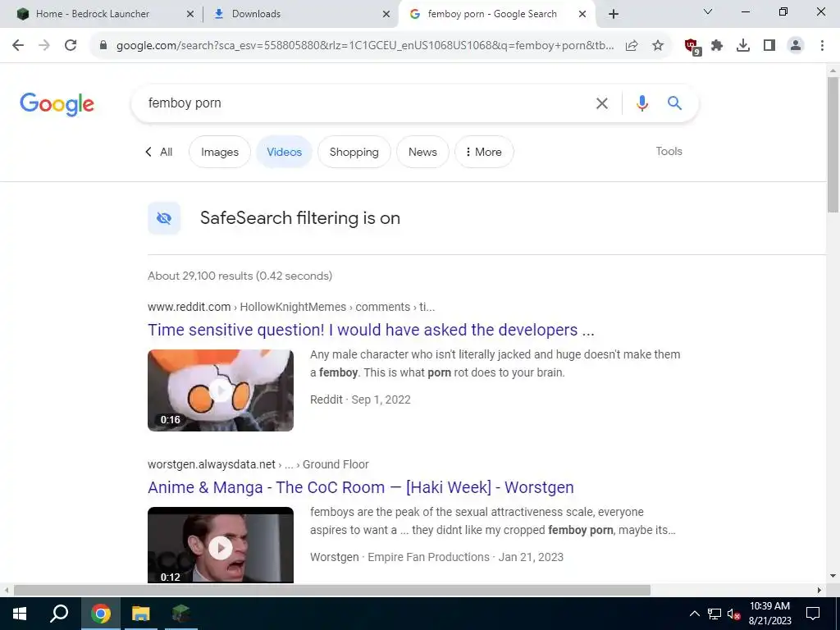Screen dimensions: 840x630
Task: Open the Chrome profile avatar
Action: [x=796, y=46]
